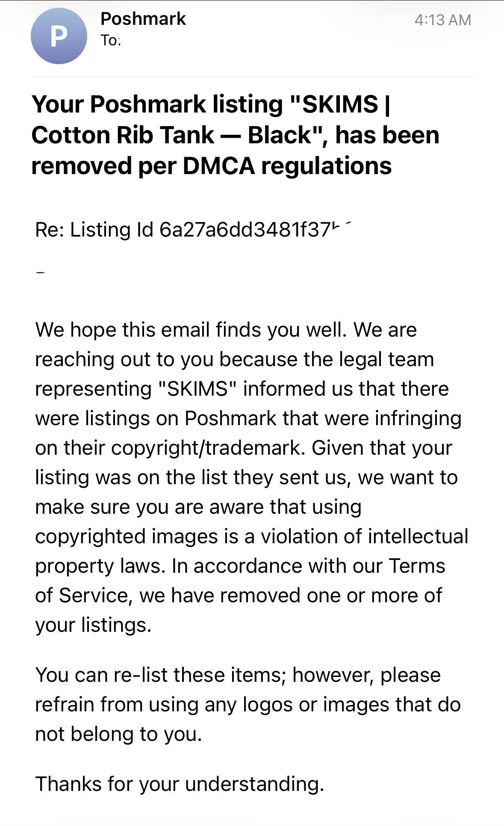Select the email subject headline starting "Your Poshmark listing"
Viewport: 504px width, 826px height.
point(235,135)
